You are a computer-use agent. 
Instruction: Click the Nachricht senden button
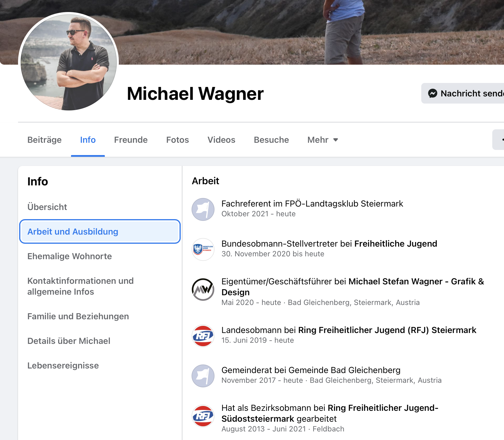pos(463,93)
